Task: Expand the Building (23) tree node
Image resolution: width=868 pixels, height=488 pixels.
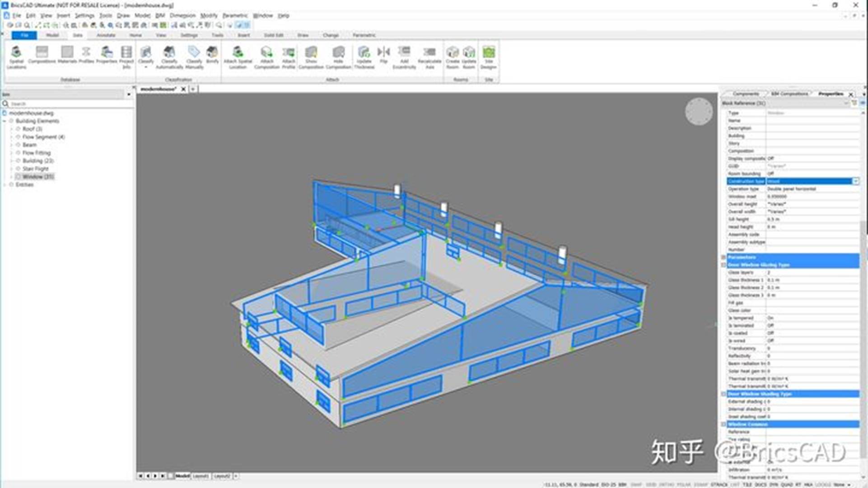Action: tap(12, 161)
